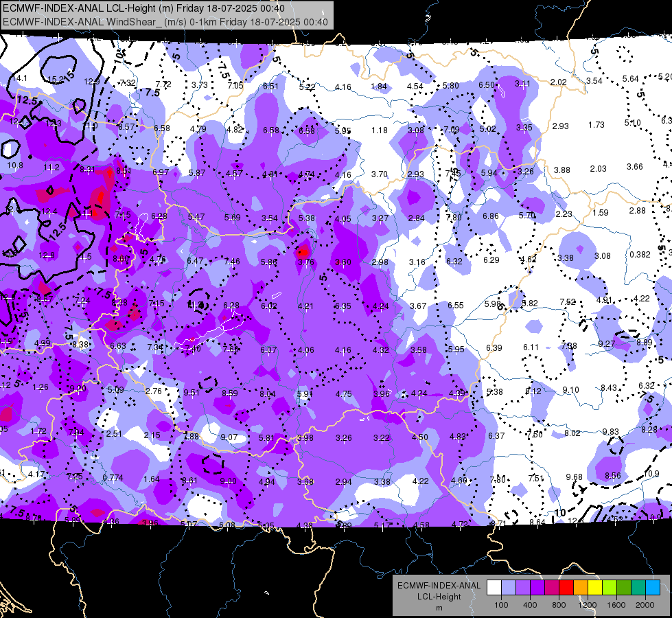Click the red legend color swatch
Image resolution: width=672 pixels, height=618 pixels.
(566, 588)
